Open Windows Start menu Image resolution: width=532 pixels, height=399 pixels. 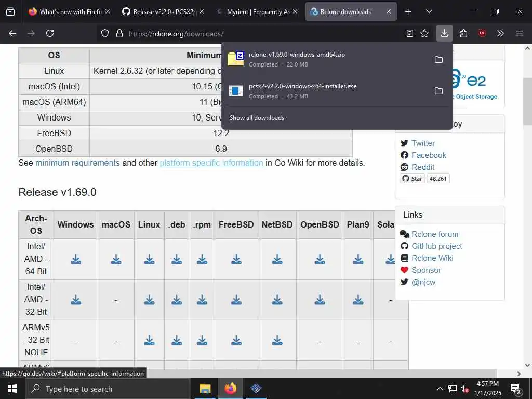coord(12,389)
